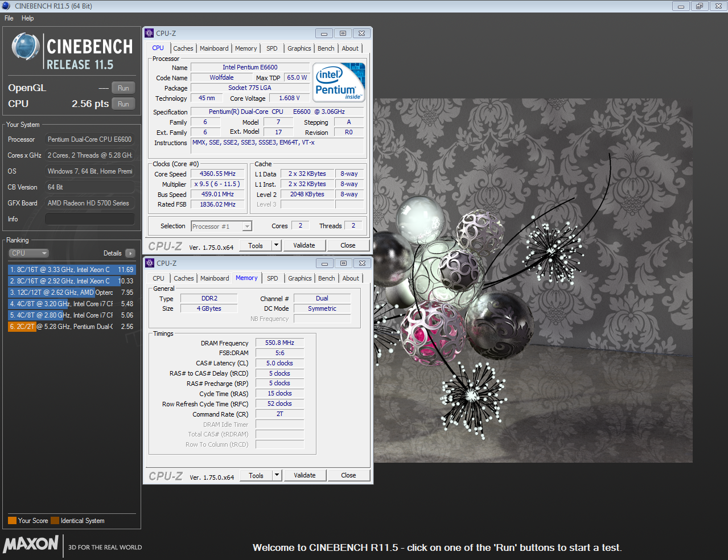
Task: Select ranking row 4C/8T @ 3.20 GHz Core i7
Action: (x=72, y=304)
